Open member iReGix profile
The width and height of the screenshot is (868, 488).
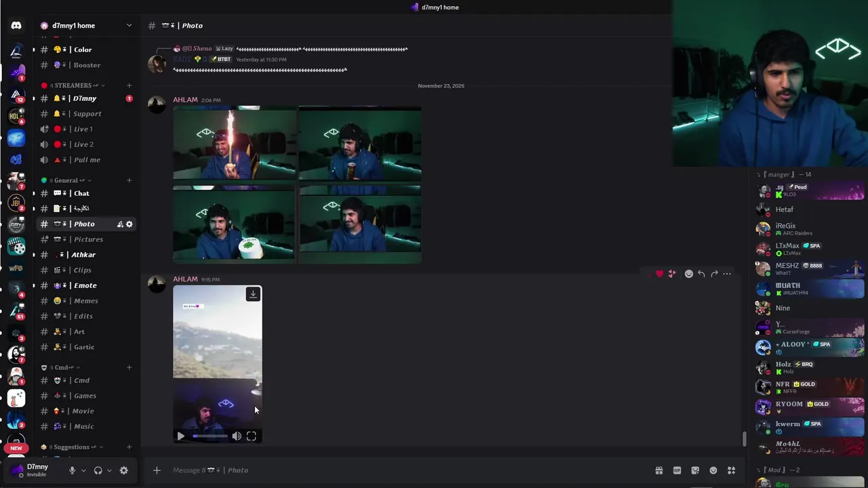810,229
